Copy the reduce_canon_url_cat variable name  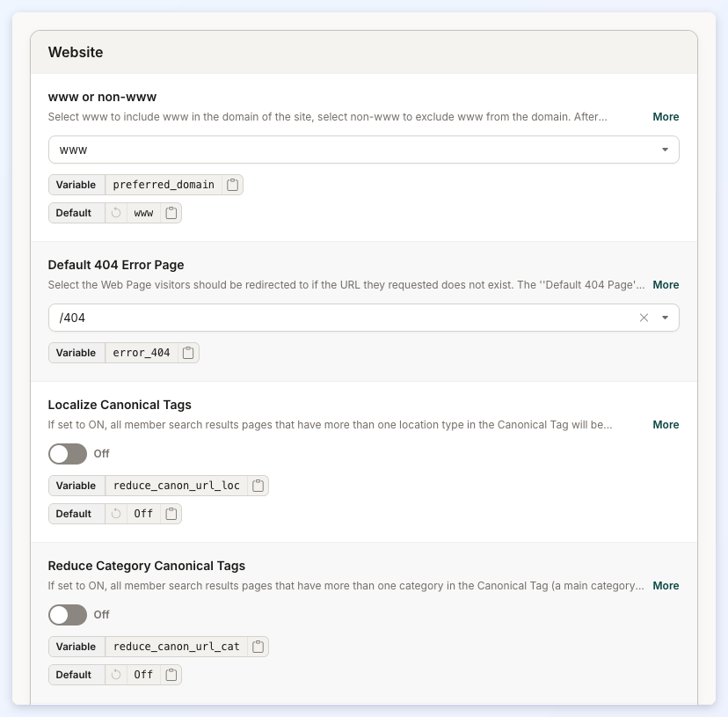[258, 647]
